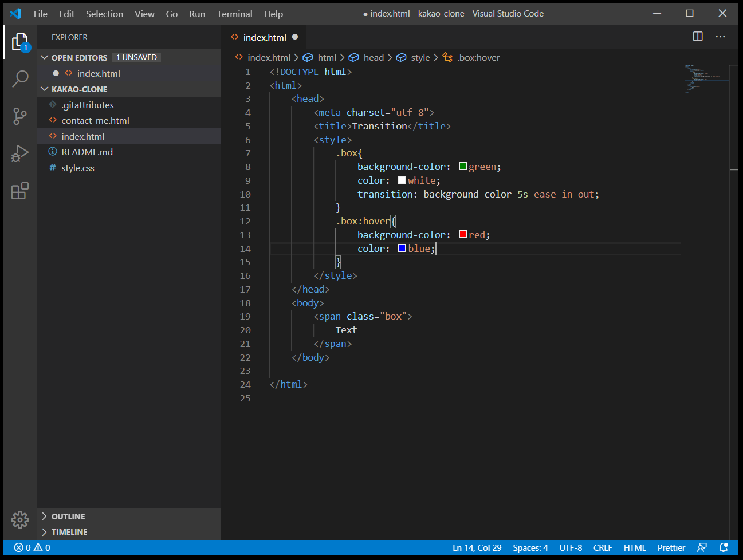Open the Search view in activity bar

coord(20,79)
